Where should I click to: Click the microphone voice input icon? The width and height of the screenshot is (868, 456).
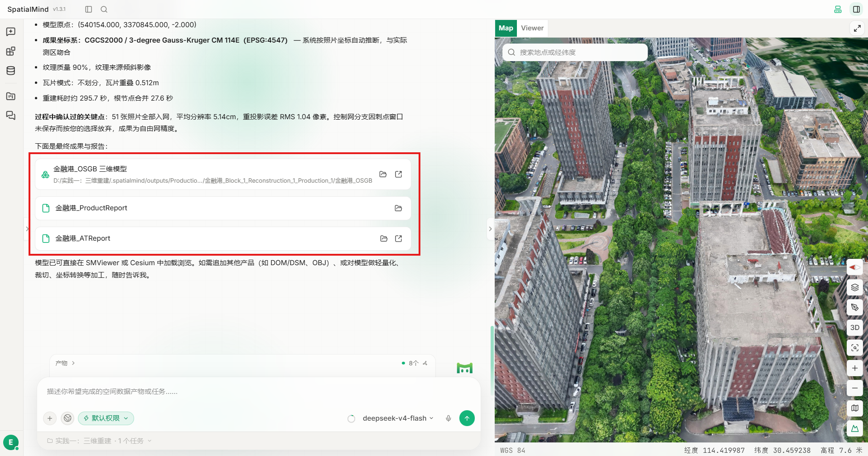coord(448,418)
